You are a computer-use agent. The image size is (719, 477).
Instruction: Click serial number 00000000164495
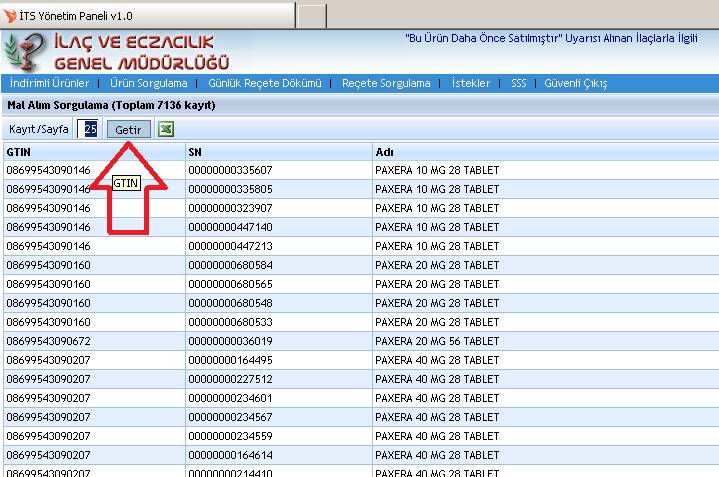(x=230, y=360)
